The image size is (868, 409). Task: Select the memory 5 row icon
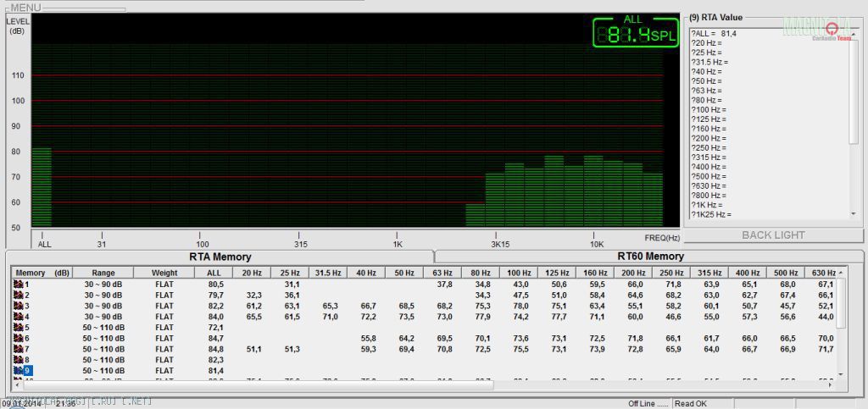pyautogui.click(x=19, y=327)
